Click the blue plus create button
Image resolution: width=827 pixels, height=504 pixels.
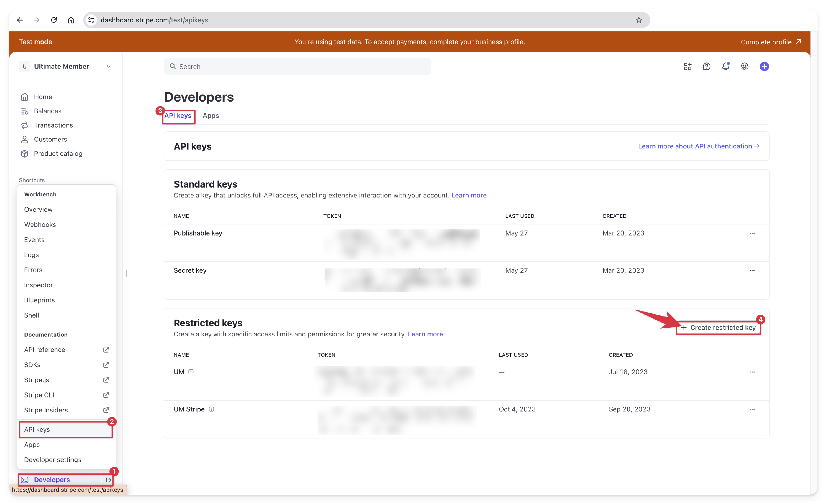[x=764, y=66]
